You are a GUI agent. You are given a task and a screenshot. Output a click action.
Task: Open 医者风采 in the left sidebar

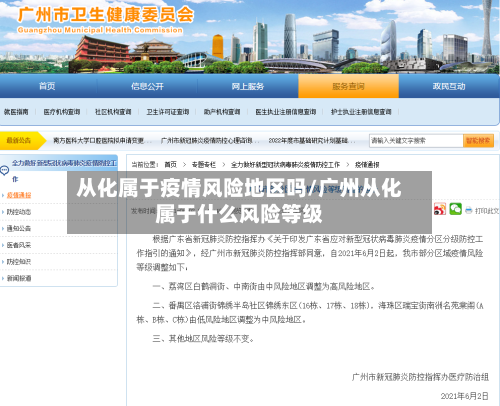(x=19, y=245)
